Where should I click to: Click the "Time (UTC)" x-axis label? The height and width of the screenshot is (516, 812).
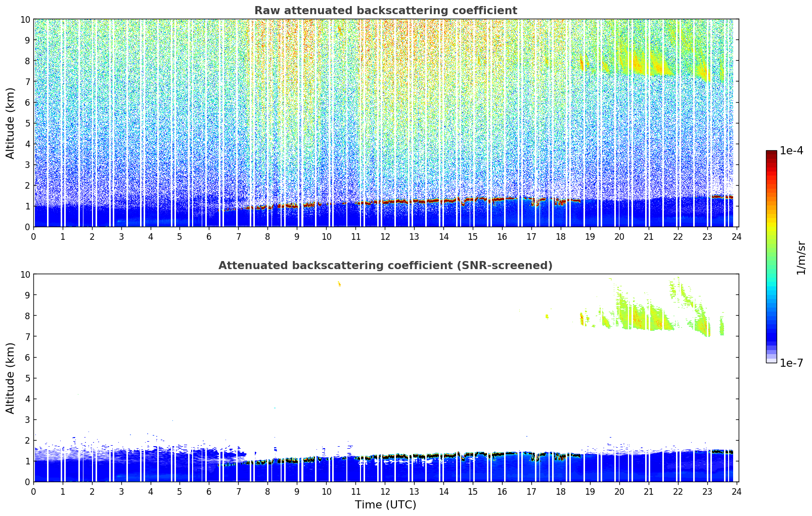click(385, 505)
